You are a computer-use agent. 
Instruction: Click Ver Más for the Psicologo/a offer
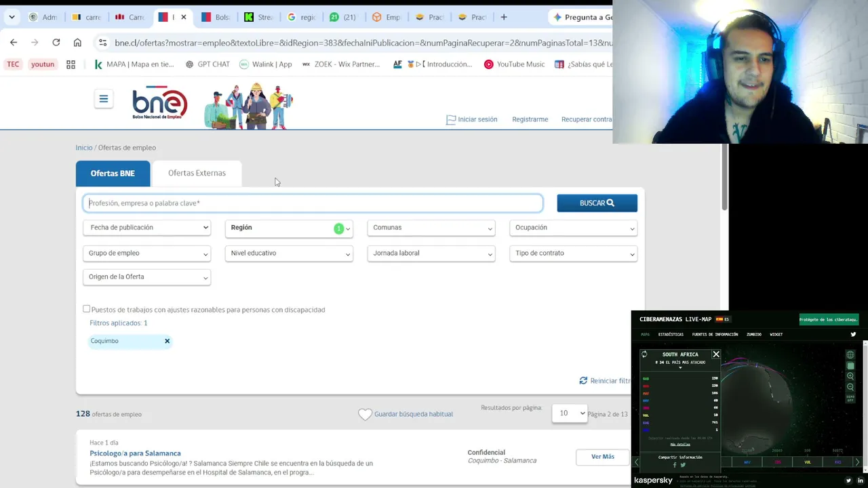pyautogui.click(x=603, y=457)
